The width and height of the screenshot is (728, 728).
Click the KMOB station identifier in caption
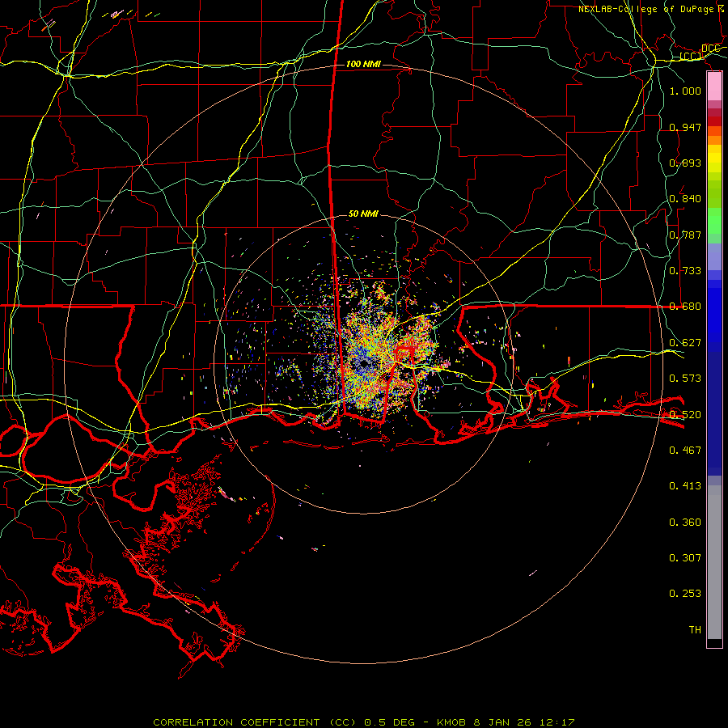pos(452,722)
